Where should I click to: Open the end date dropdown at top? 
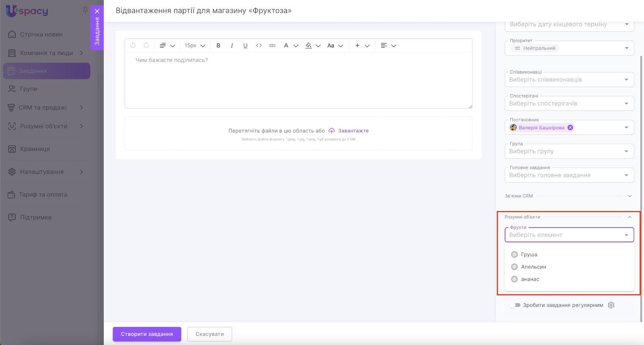click(x=569, y=25)
